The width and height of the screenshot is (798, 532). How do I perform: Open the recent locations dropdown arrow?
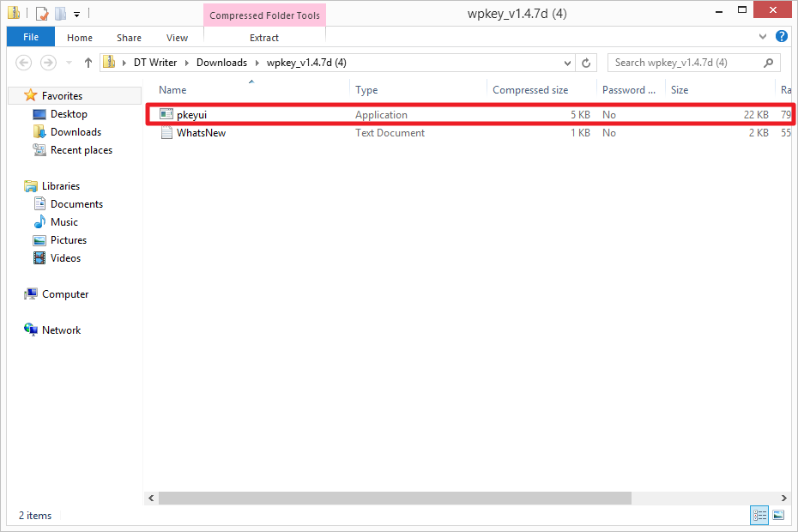click(70, 63)
